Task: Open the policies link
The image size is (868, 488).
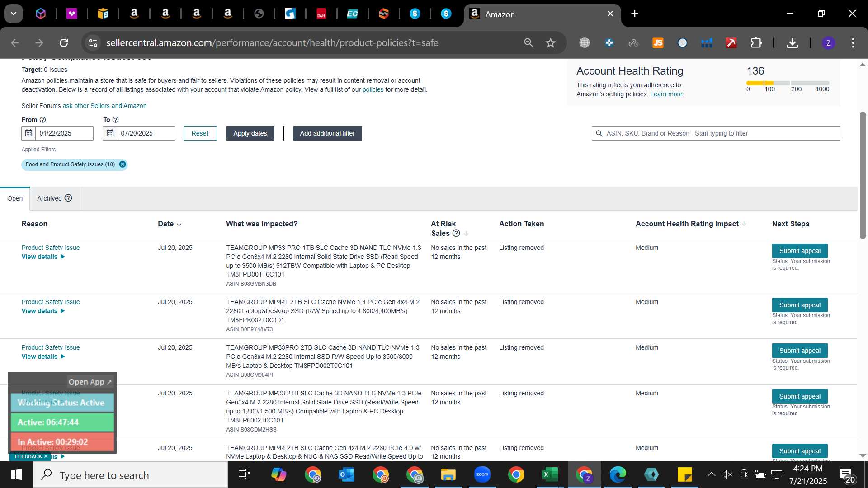Action: click(x=373, y=89)
